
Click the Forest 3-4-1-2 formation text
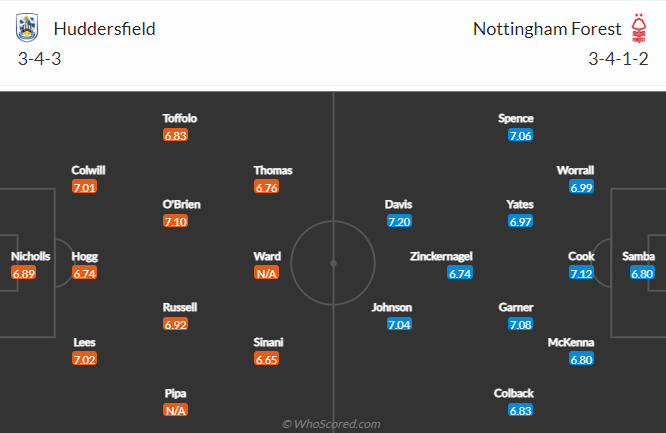[x=618, y=59]
